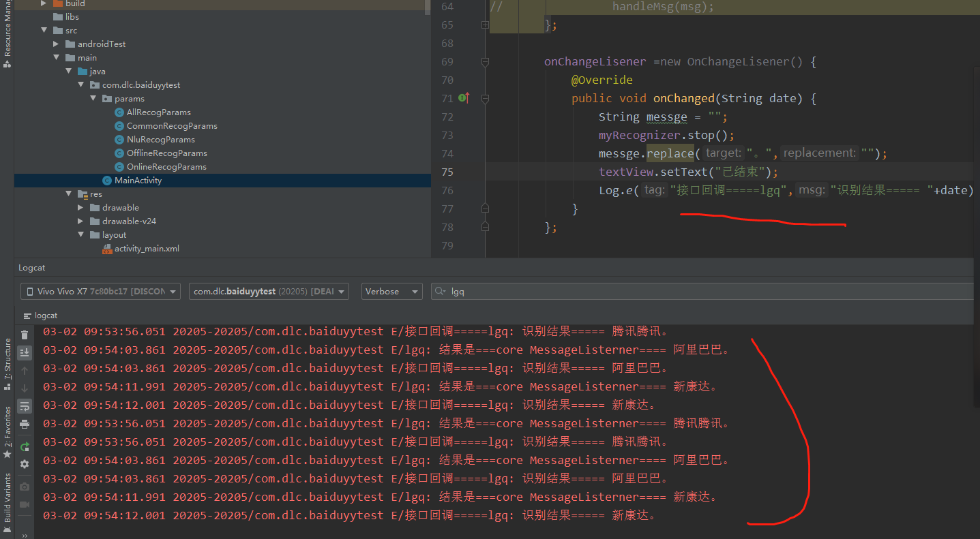Click the logcat search field containing lgq
Viewport: 980px width, 539px height.
point(702,291)
